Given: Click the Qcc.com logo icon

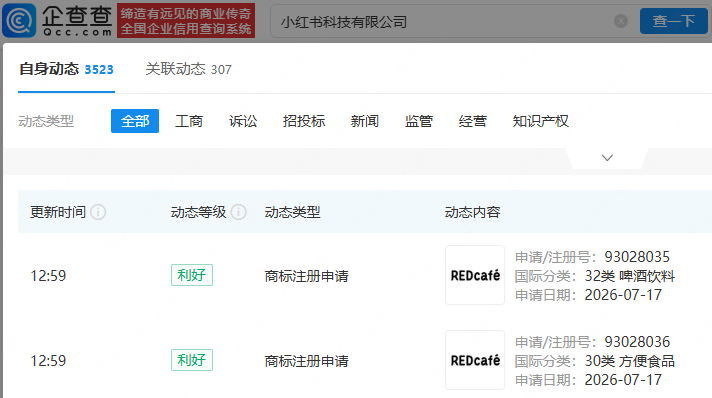Looking at the screenshot, I should point(19,20).
